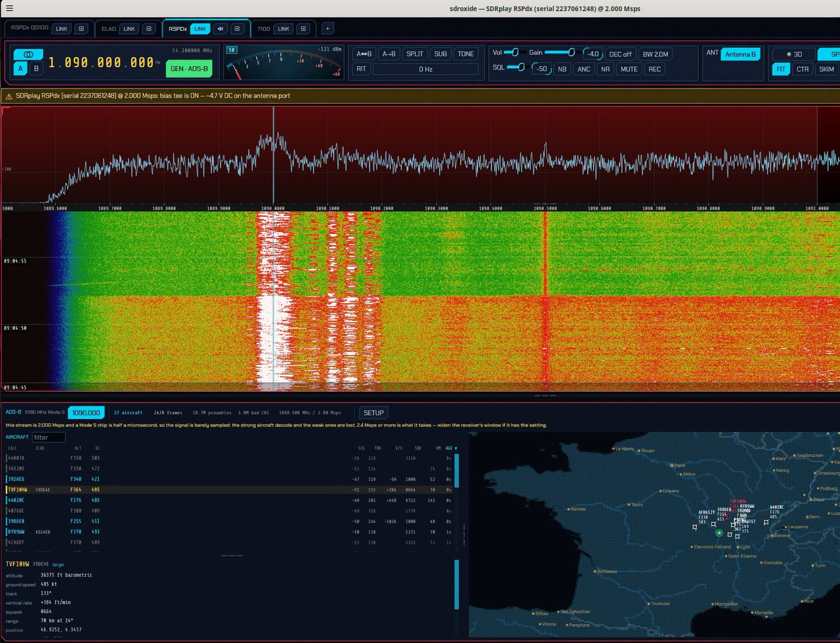The width and height of the screenshot is (840, 643).
Task: Click the S-meter 50 readout badge
Action: tap(232, 50)
